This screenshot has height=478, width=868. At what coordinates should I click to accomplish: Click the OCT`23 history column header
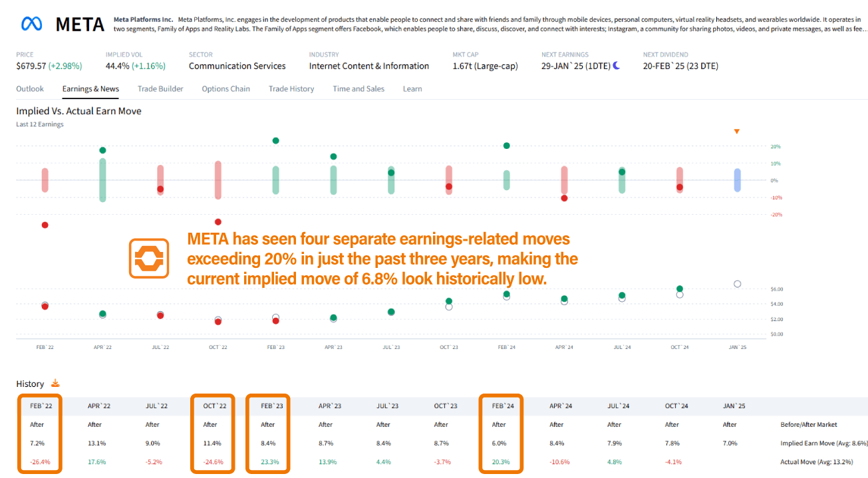(444, 406)
